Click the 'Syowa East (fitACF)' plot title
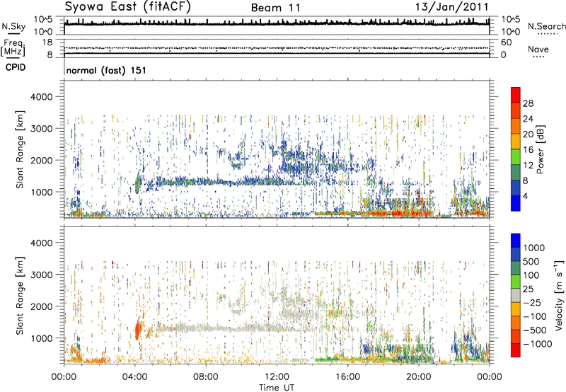 [128, 6]
